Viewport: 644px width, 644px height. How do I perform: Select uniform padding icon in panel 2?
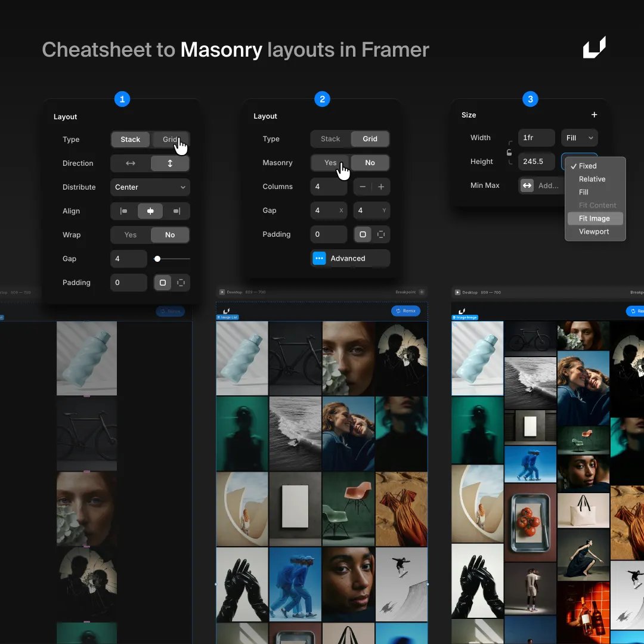click(x=363, y=234)
